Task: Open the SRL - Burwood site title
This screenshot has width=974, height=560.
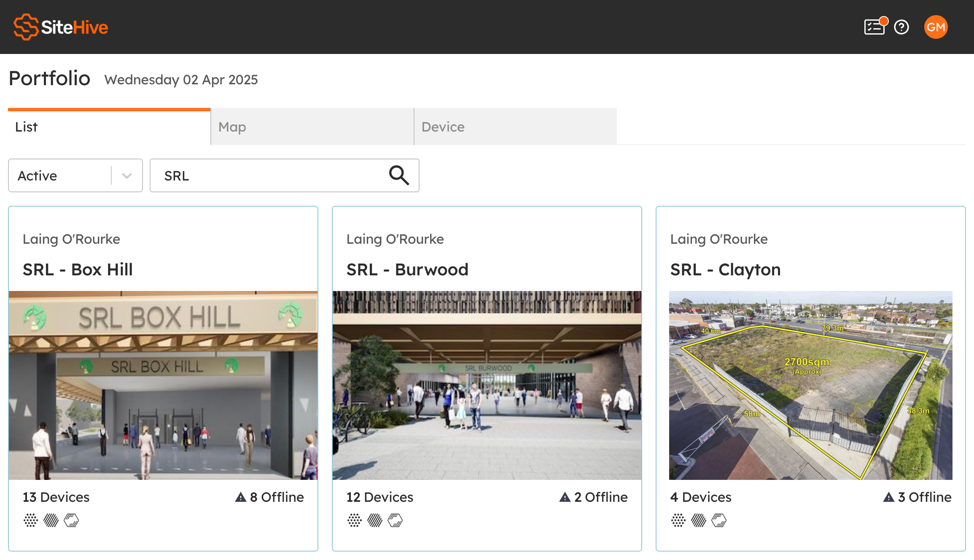Action: click(x=407, y=269)
